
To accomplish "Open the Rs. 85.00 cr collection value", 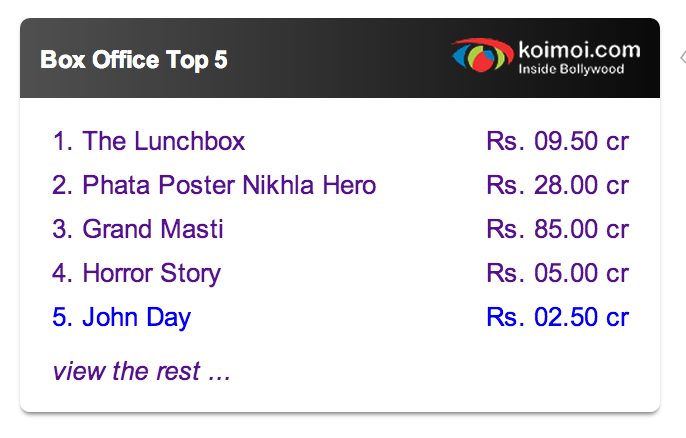I will [557, 229].
